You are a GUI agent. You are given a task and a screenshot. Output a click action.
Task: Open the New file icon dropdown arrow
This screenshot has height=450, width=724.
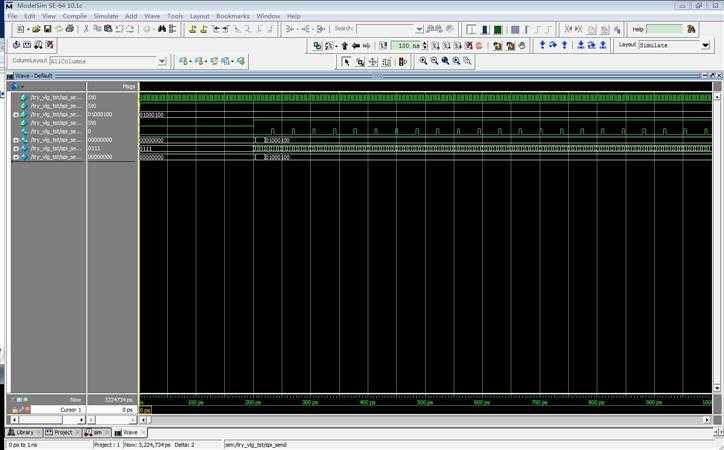coord(28,29)
